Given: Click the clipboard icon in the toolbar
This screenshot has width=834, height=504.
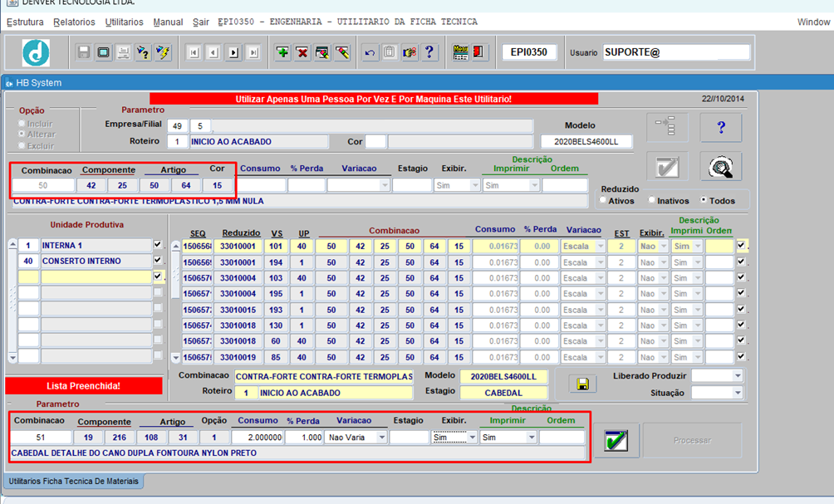Looking at the screenshot, I should click(x=390, y=52).
